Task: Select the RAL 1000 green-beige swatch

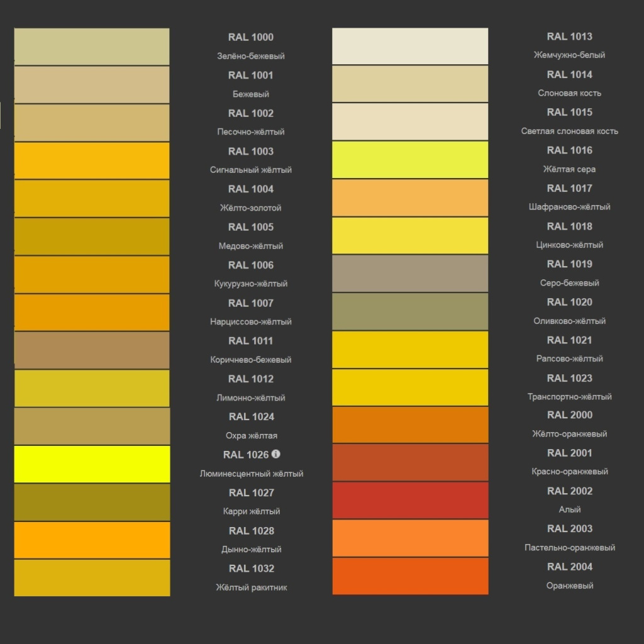Action: [x=92, y=47]
